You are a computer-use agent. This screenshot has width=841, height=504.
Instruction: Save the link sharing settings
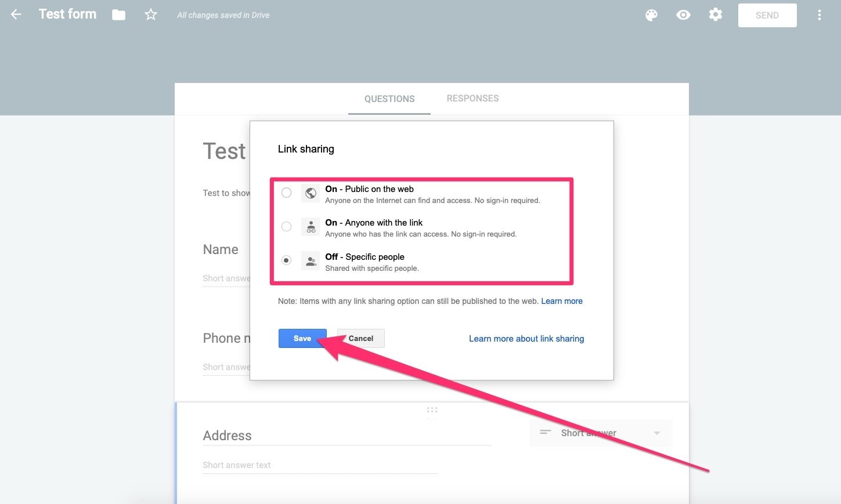coord(302,338)
